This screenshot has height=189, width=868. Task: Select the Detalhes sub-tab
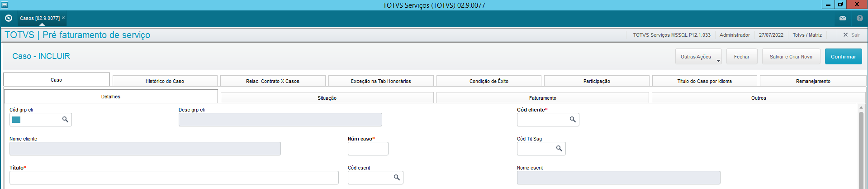click(111, 96)
